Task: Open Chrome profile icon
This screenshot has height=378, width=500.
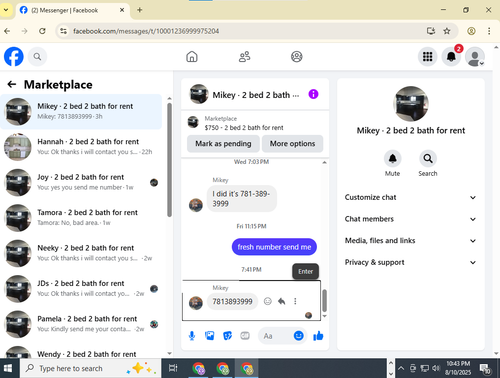Action: 471,31
